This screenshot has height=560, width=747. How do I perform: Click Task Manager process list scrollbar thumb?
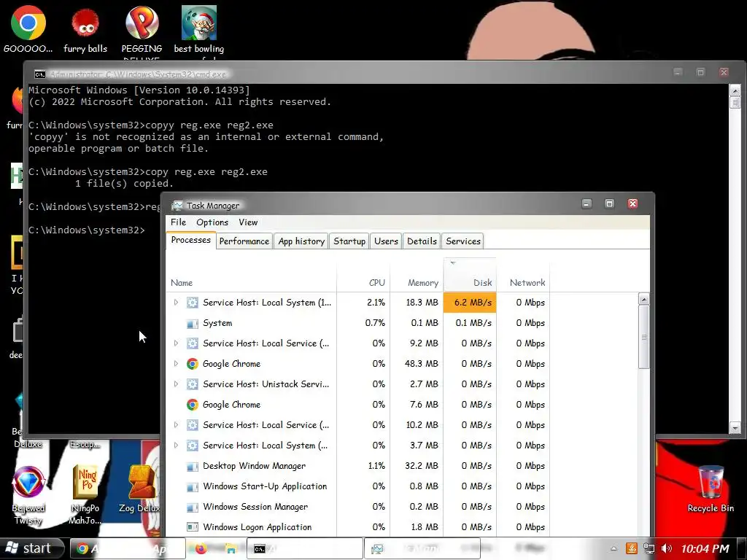pos(643,337)
